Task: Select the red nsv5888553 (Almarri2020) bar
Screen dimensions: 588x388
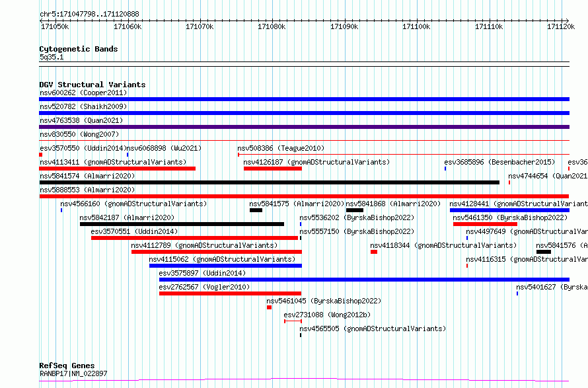Action: (x=304, y=196)
